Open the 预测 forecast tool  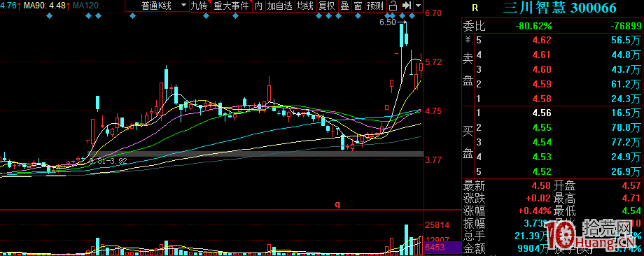(375, 6)
